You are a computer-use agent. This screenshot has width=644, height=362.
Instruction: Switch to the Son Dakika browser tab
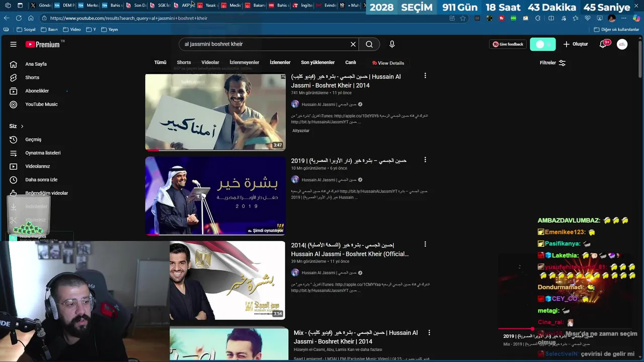point(137,6)
